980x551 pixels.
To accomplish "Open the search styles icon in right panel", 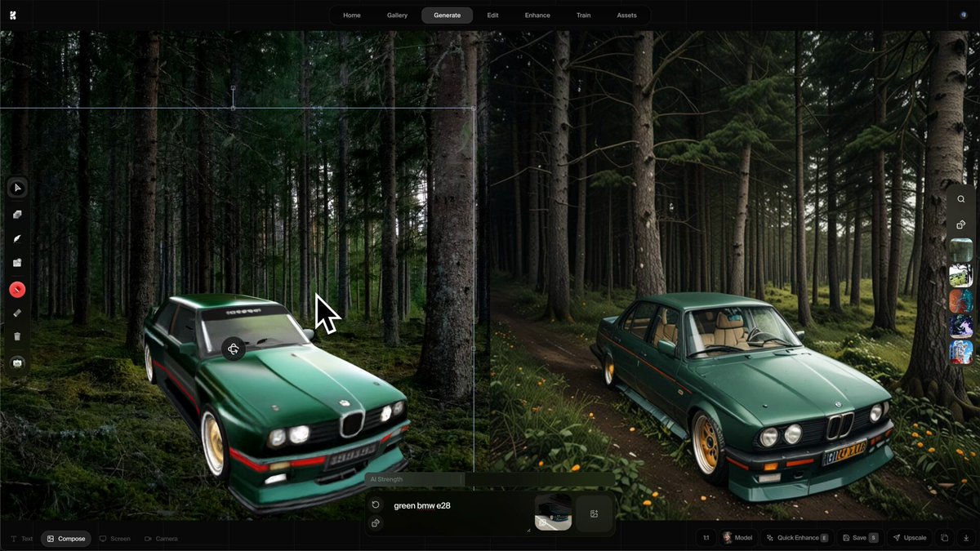I will (x=961, y=199).
